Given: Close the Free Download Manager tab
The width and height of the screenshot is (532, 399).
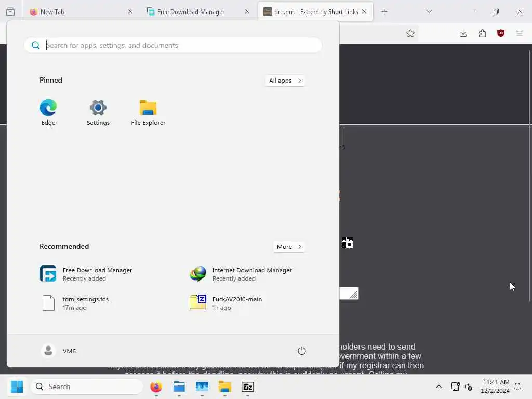Looking at the screenshot, I should [247, 11].
